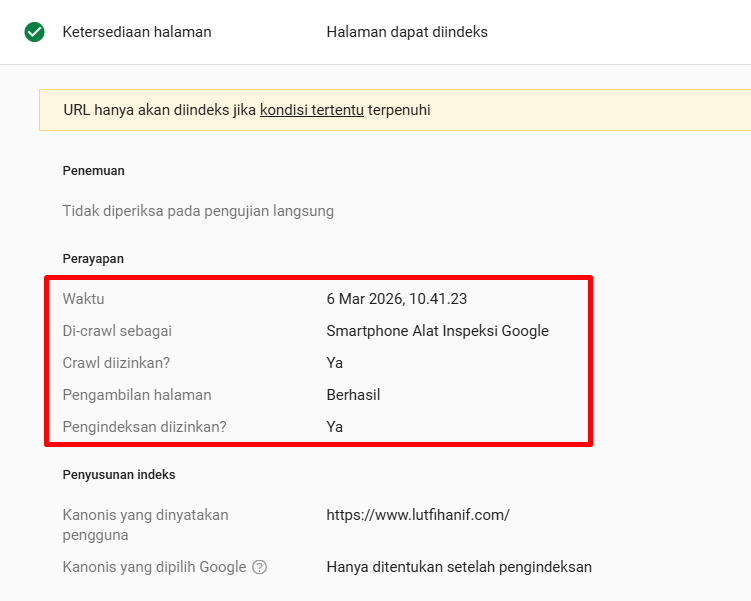Click "Tidak diperiksa pada pengujian langsung" text

point(198,211)
